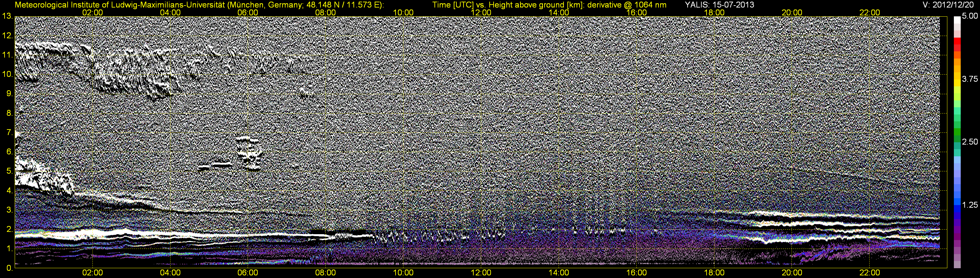Click the 22:00 label on the bottom time axis

coord(870,273)
